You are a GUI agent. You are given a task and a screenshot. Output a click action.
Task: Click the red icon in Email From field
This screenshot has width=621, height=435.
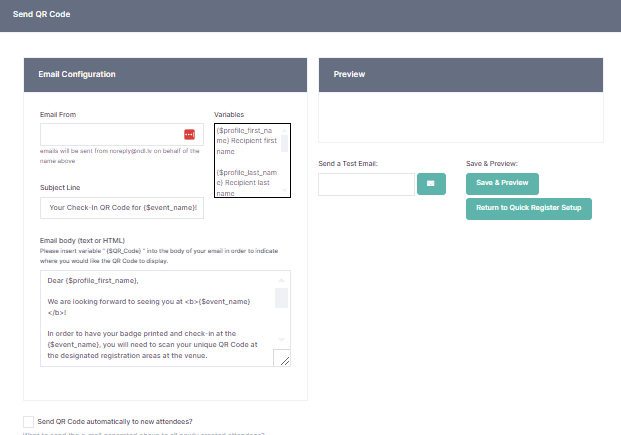(189, 134)
